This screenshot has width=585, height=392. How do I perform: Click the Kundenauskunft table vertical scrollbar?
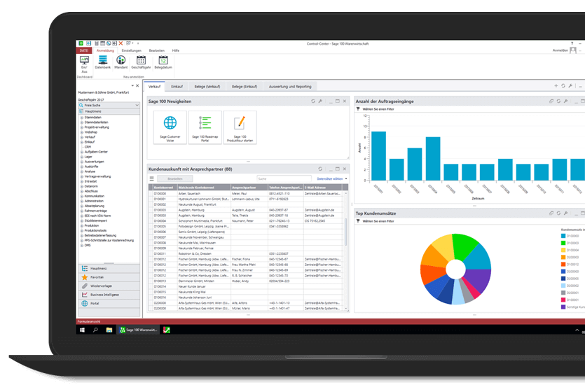[346, 231]
